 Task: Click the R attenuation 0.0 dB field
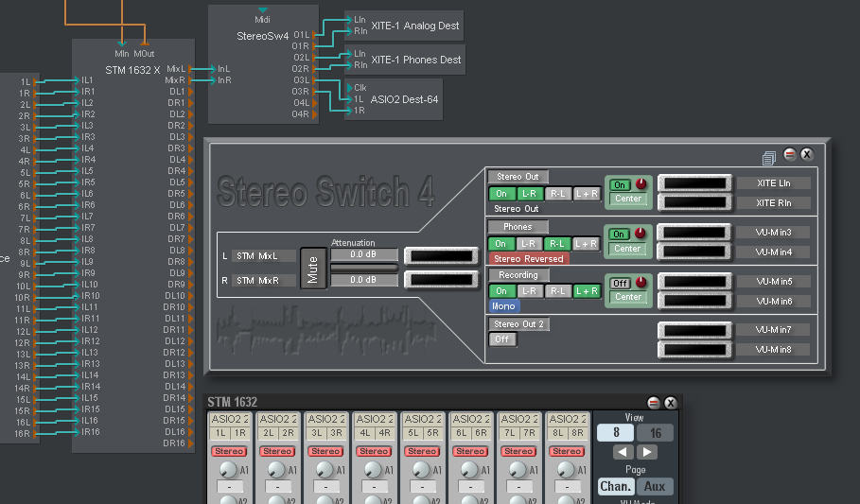pos(363,280)
